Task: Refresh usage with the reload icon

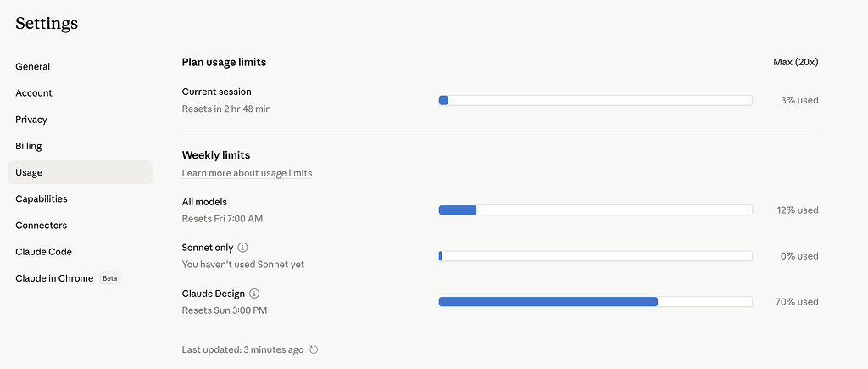Action: [x=314, y=349]
